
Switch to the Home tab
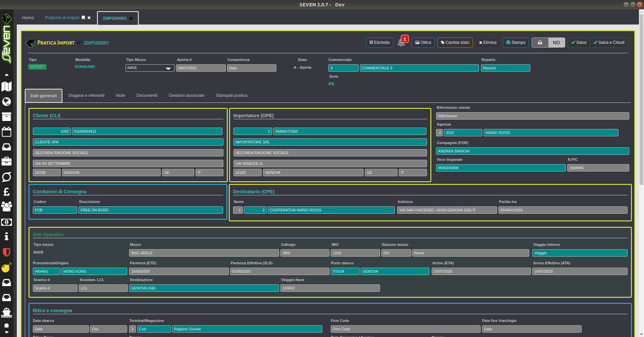(x=28, y=18)
